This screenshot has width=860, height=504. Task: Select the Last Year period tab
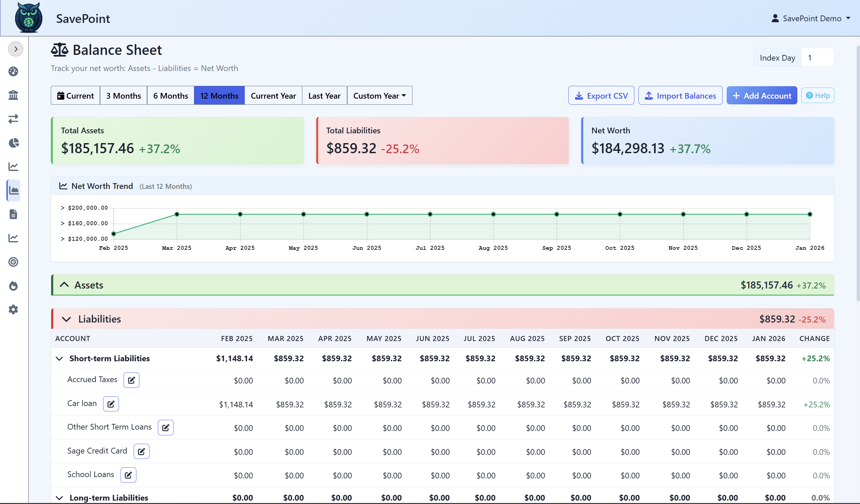[324, 96]
